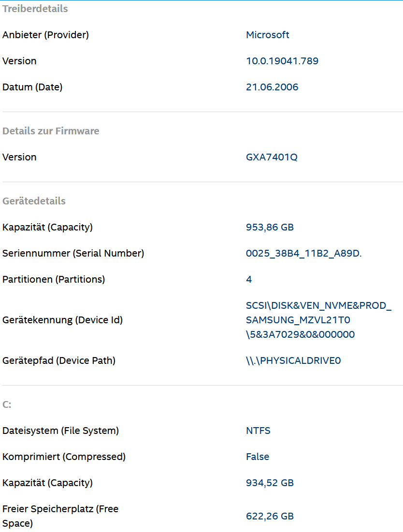The height and width of the screenshot is (532, 403).
Task: Select the SCSI device ID text
Action: (318, 319)
